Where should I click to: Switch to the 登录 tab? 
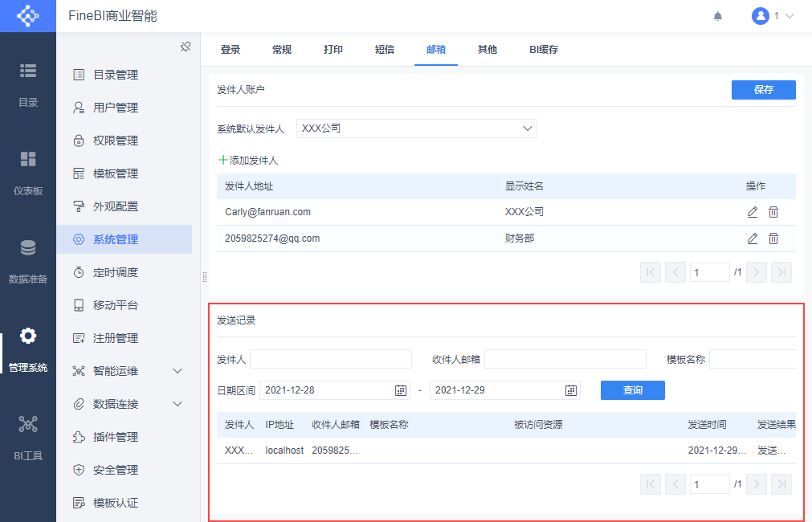(x=231, y=49)
